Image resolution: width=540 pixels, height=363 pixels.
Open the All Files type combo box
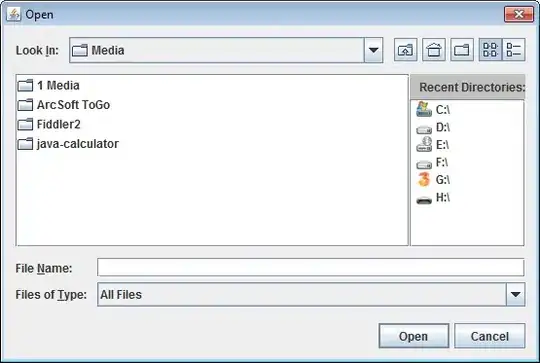click(x=311, y=294)
